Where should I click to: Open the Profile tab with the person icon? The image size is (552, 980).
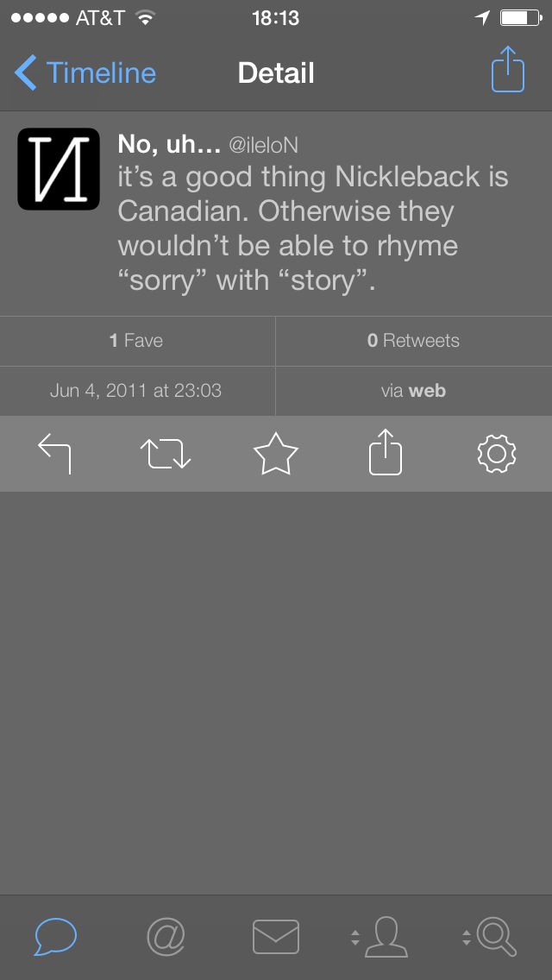386,937
